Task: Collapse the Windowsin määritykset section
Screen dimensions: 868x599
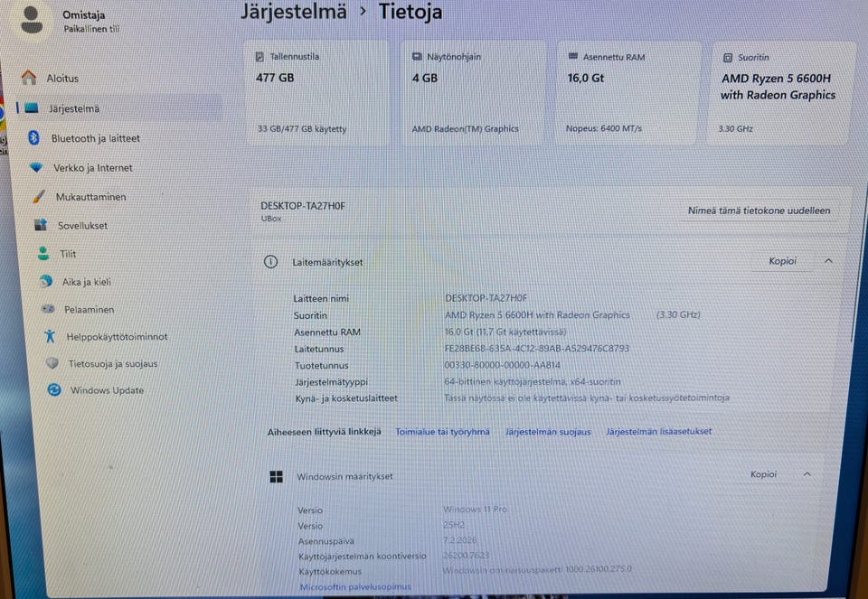Action: coord(808,473)
